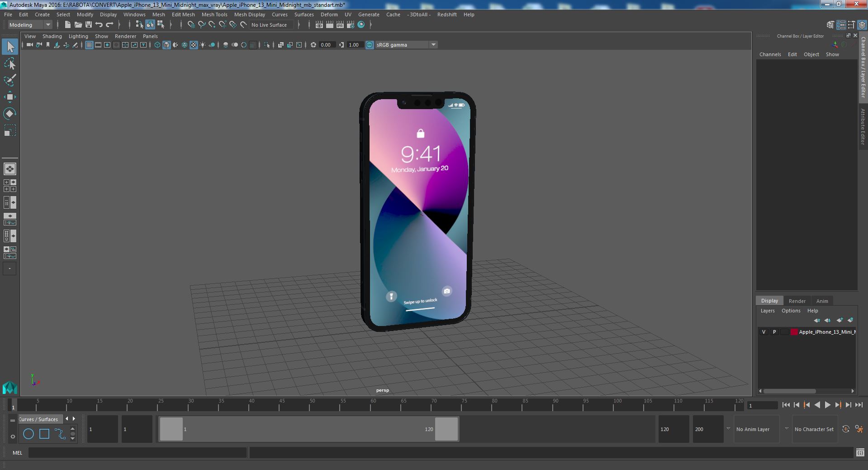Choose the Paint Selection tool
Viewport: 868px width, 470px height.
point(10,80)
